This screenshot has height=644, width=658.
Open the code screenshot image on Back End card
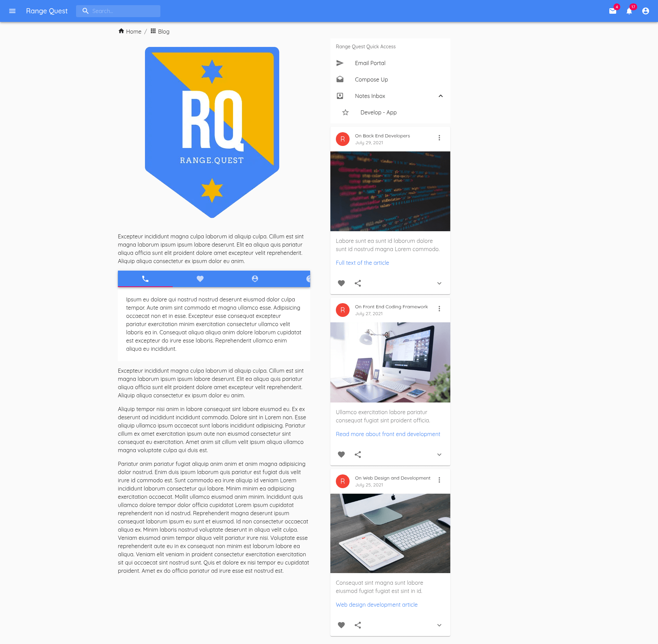(x=390, y=191)
